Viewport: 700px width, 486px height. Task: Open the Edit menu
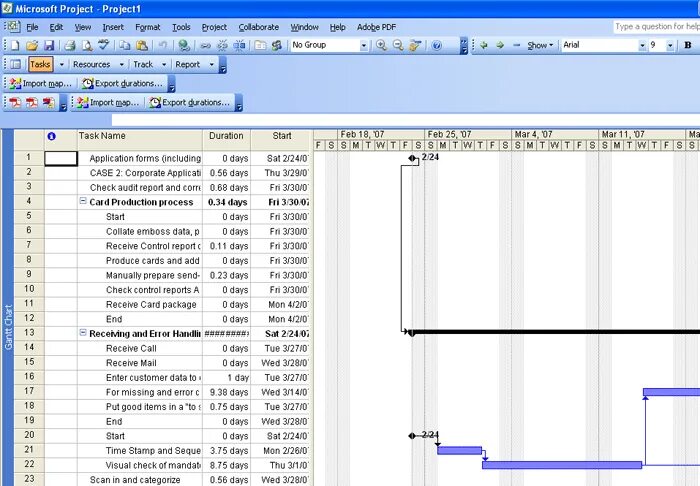56,27
